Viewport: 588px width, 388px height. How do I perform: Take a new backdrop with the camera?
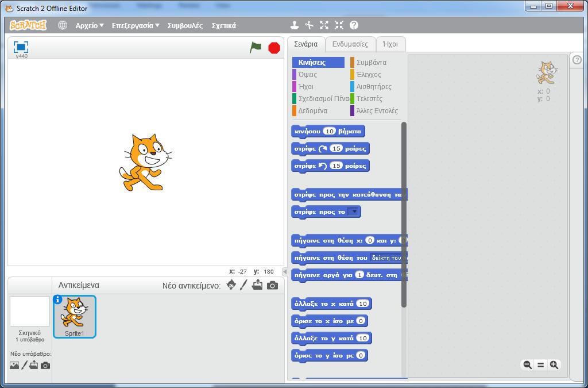click(45, 365)
